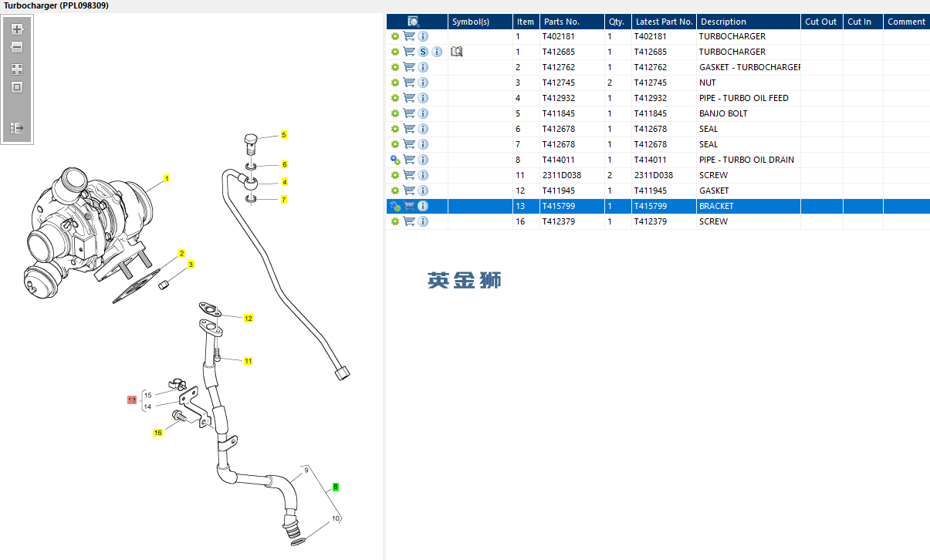This screenshot has height=560, width=930.
Task: Select diagram callout label 12 for gasket
Action: [x=249, y=319]
